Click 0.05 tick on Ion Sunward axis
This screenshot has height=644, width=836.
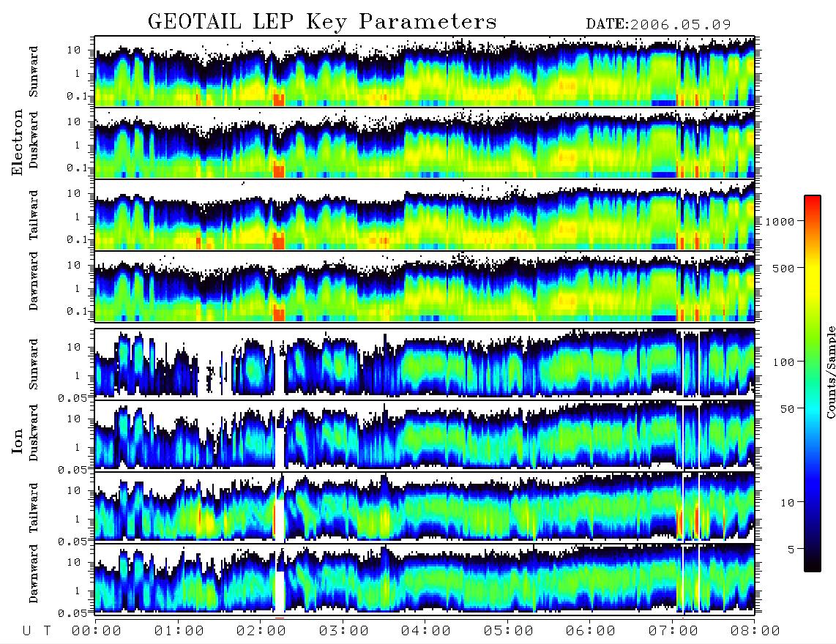(x=72, y=397)
